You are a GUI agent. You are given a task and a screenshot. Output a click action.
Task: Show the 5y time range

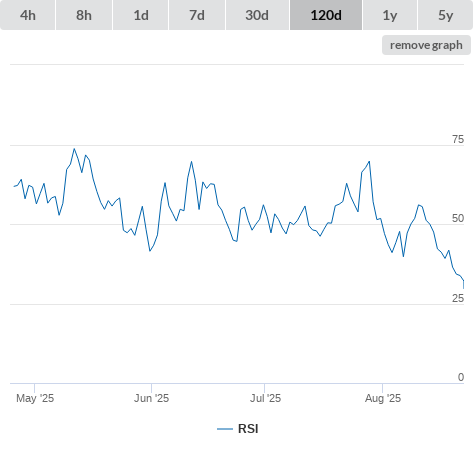[445, 15]
